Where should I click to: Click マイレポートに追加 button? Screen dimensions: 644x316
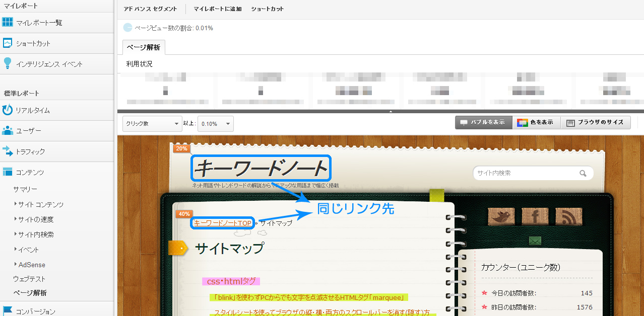(x=217, y=9)
